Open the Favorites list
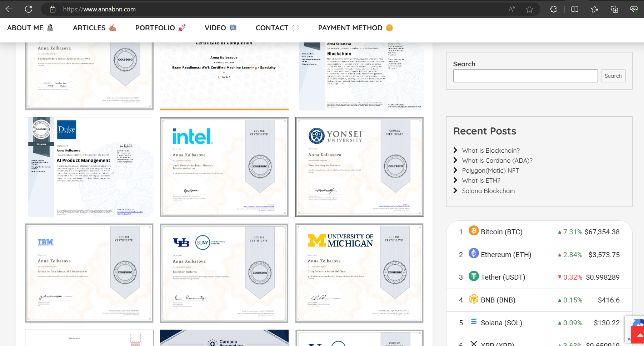This screenshot has height=346, width=644. (595, 9)
